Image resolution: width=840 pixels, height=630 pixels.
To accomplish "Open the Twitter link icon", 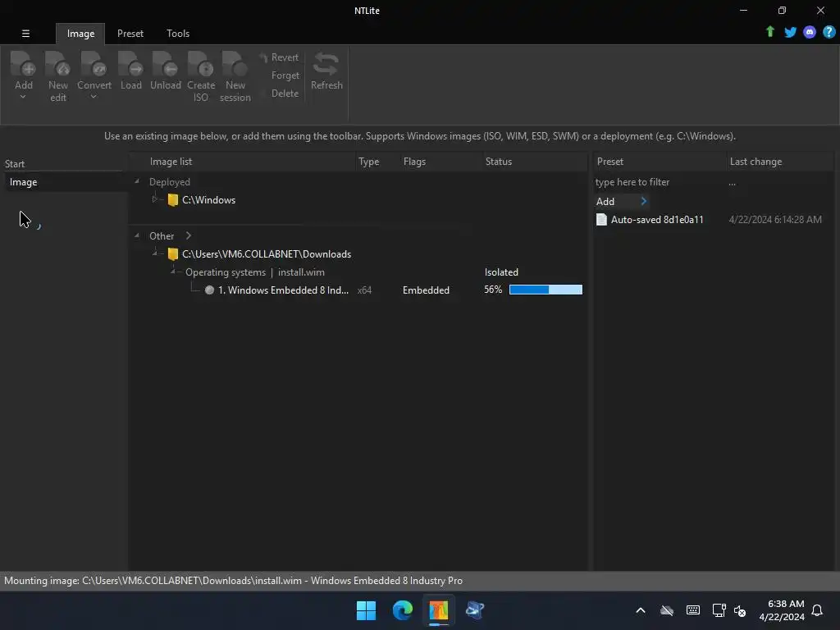I will point(790,32).
